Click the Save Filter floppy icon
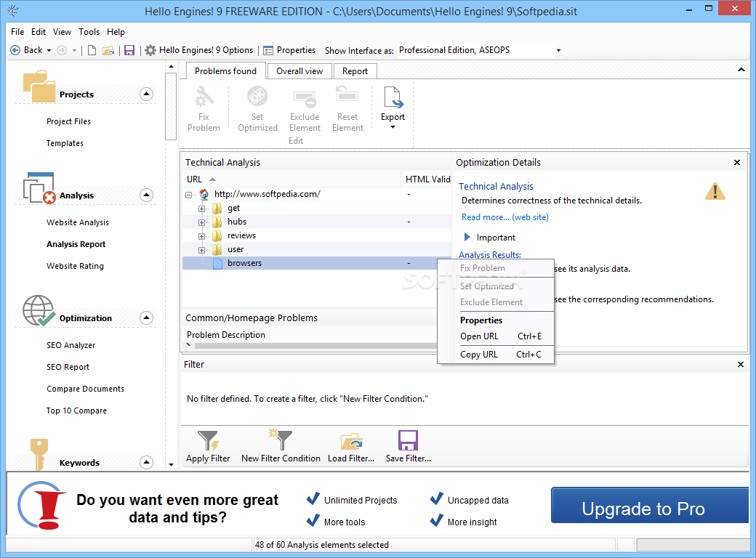This screenshot has height=558, width=756. pos(408,440)
